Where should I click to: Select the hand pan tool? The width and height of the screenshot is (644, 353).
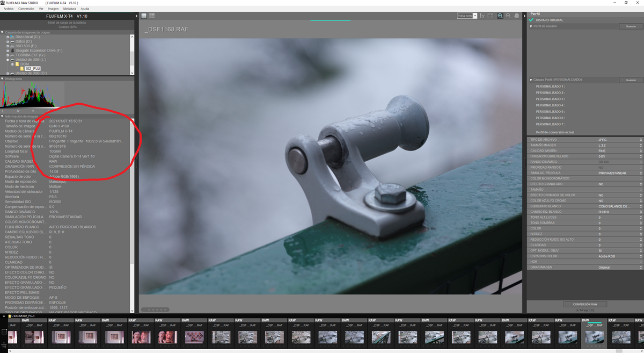(516, 16)
